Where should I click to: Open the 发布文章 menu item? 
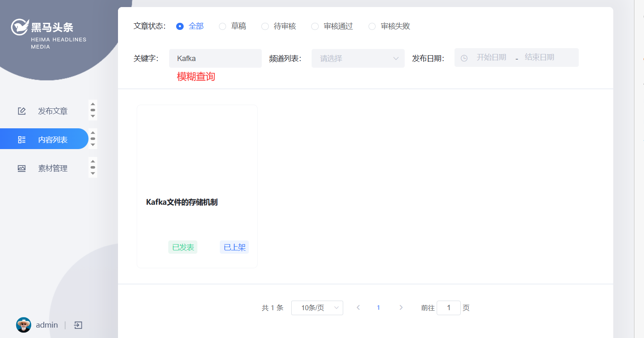pos(44,111)
